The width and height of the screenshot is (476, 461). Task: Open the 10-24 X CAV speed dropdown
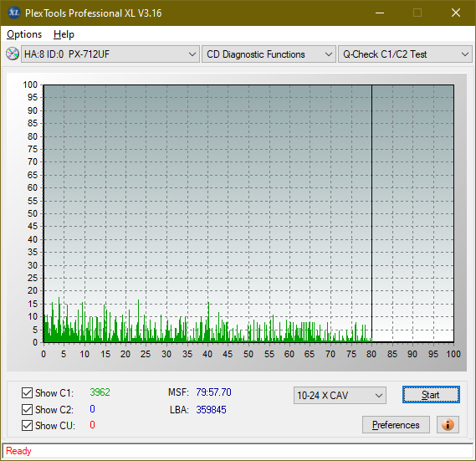tap(340, 395)
